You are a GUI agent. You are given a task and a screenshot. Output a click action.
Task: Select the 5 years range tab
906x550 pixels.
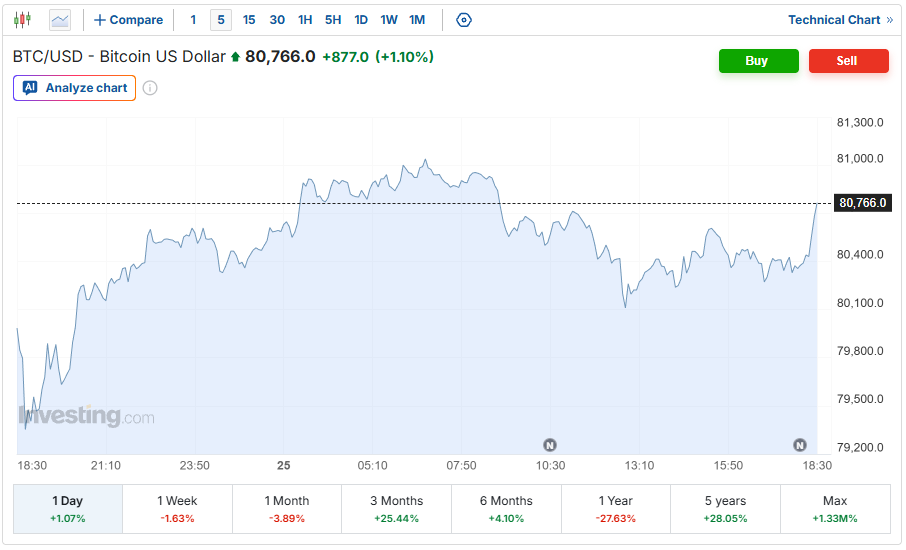pos(725,509)
